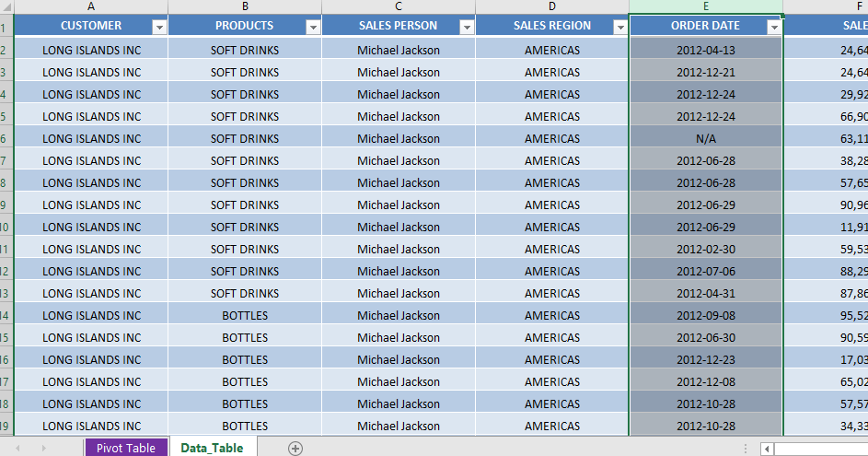Expand the ORDER DATE filter arrow
The width and height of the screenshot is (868, 456).
(774, 27)
